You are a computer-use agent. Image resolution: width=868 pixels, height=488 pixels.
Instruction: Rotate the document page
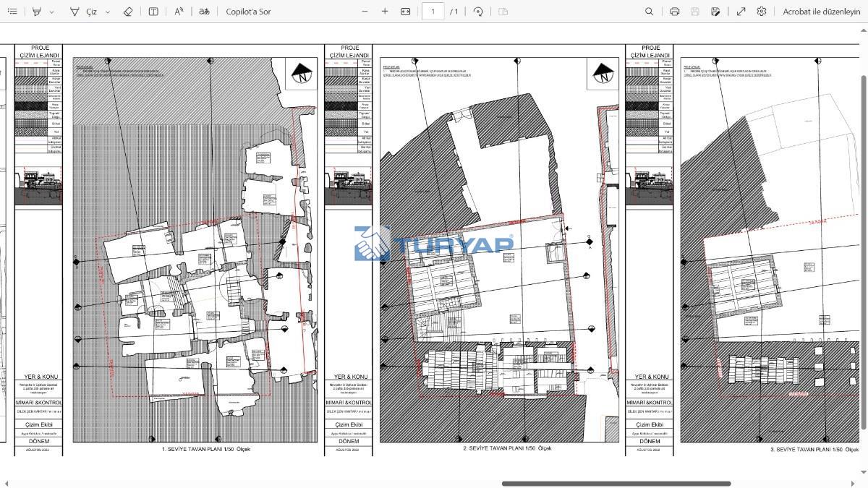click(478, 12)
